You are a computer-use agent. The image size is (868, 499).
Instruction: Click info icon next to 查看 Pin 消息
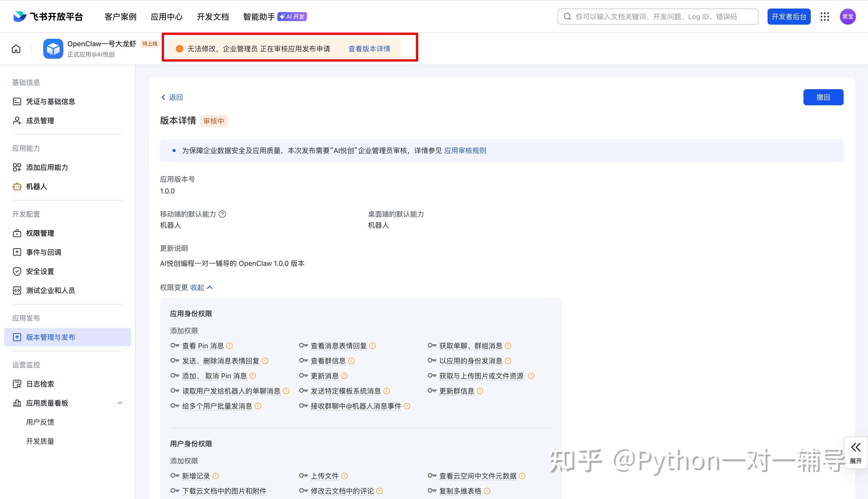[230, 346]
